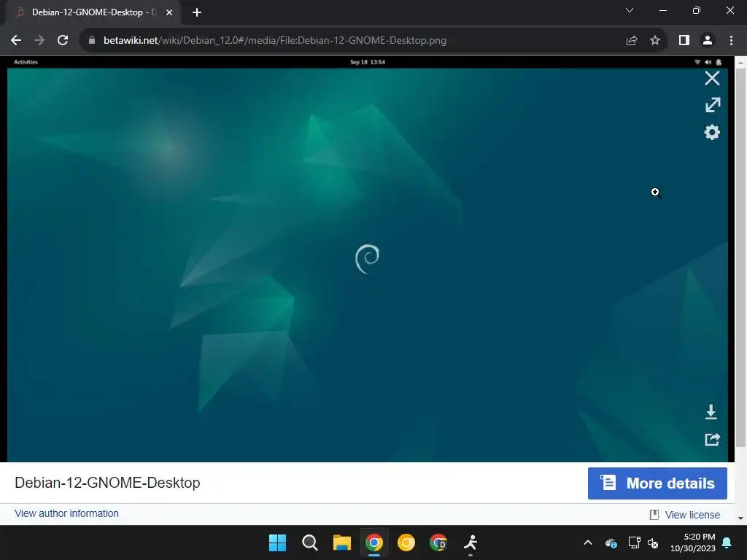Open network status tray icon
747x560 pixels.
634,542
